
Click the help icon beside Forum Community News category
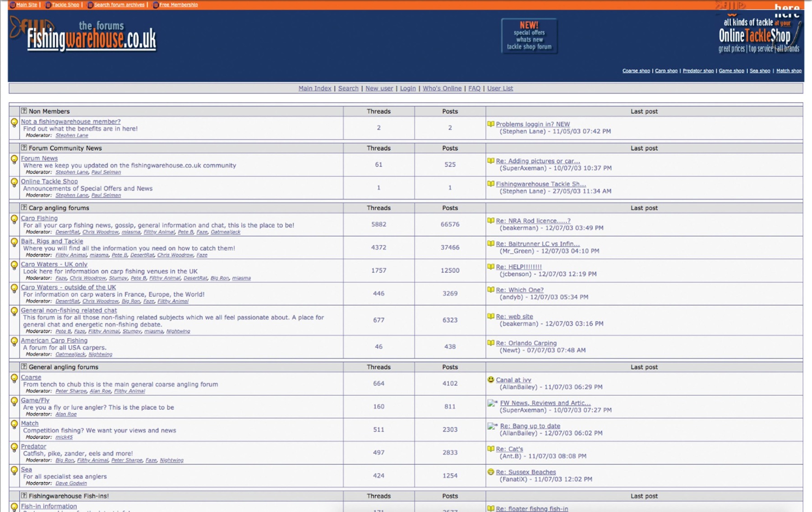point(24,148)
